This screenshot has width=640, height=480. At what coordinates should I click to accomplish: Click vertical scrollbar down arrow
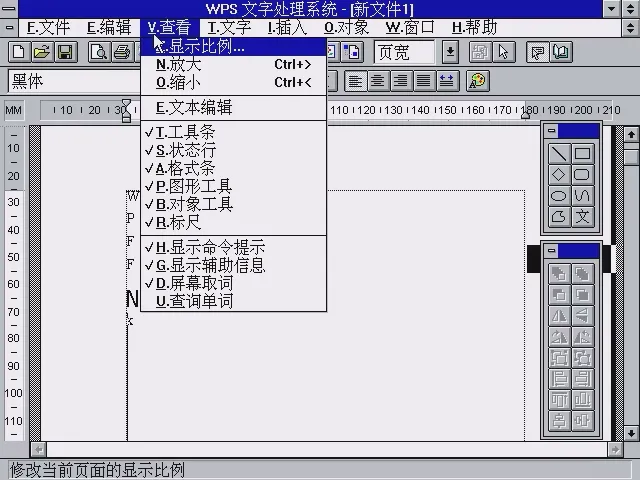pos(631,433)
